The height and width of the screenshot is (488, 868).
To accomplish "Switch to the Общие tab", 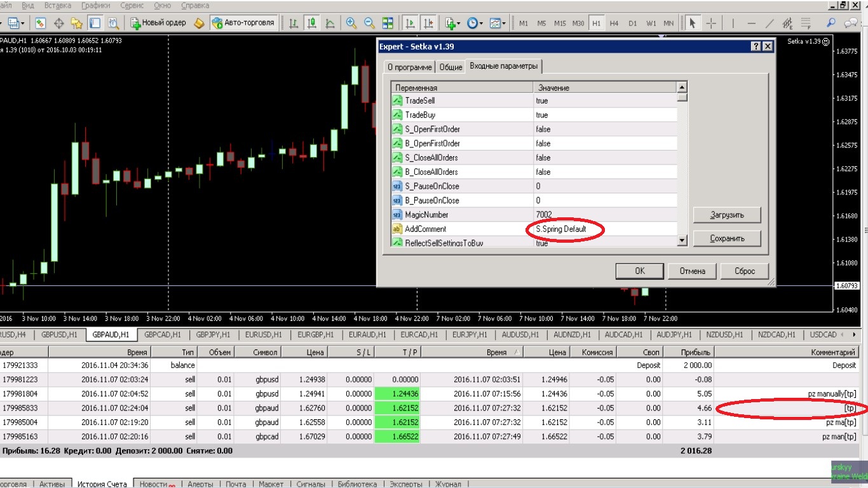I will pyautogui.click(x=451, y=67).
